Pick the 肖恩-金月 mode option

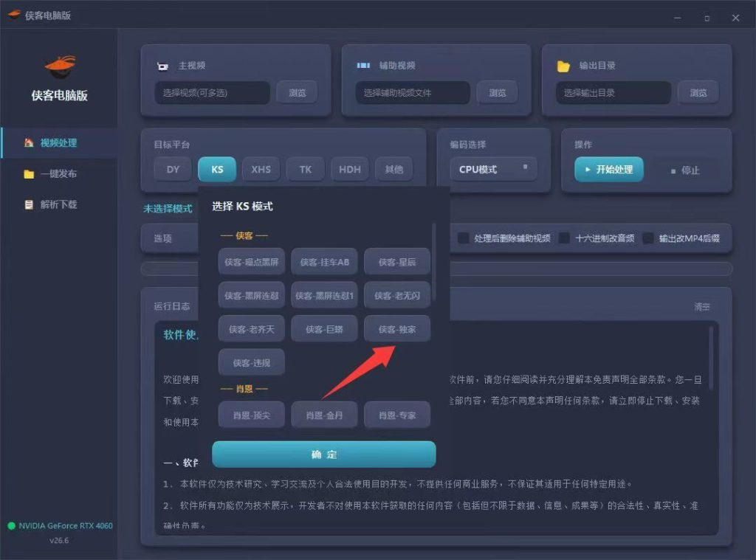pyautogui.click(x=325, y=415)
